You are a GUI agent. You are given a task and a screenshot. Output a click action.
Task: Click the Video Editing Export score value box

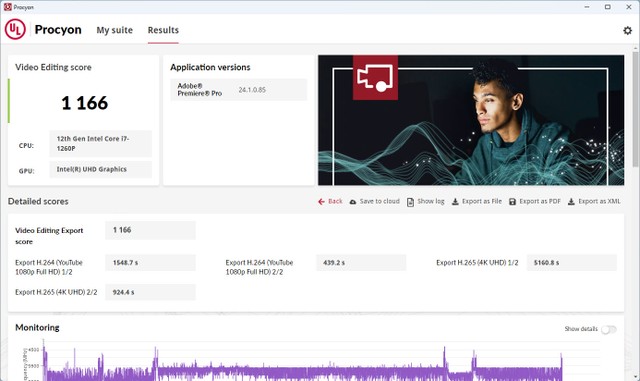150,230
